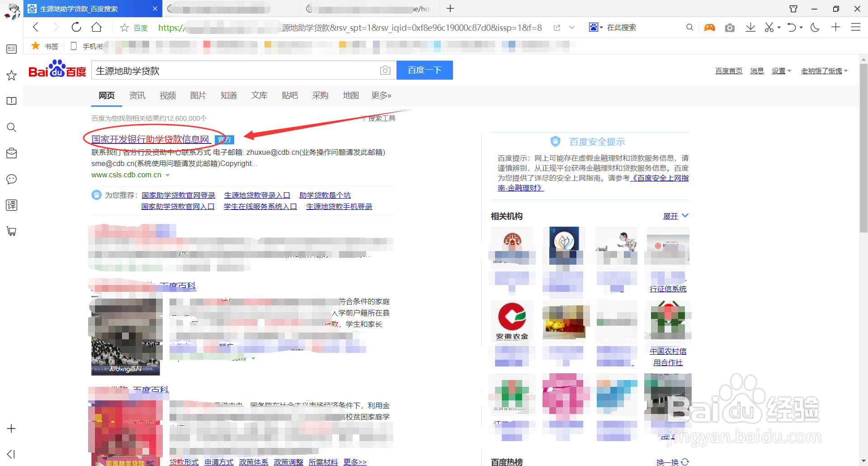This screenshot has height=466, width=868.
Task: Open the browser home page icon
Action: (x=96, y=27)
